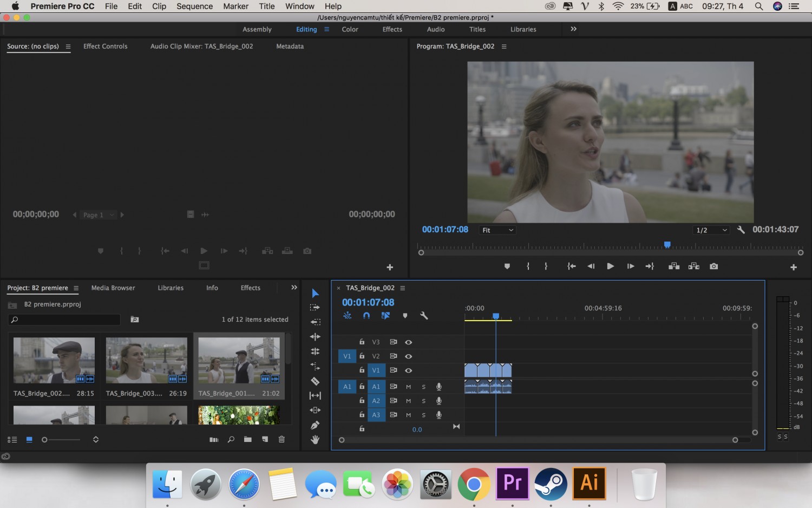Toggle V3 track output eye
Viewport: 812px width, 508px height.
tap(409, 342)
